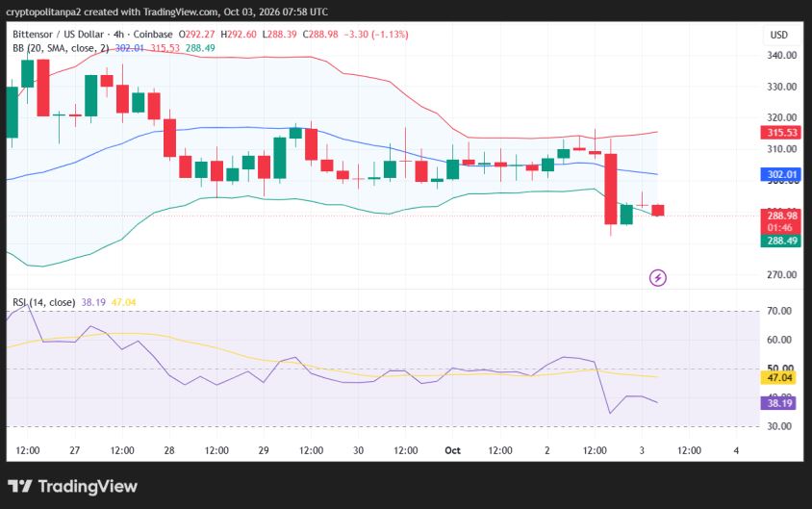Click the H292.60 high value in header
This screenshot has height=509, width=812.
pos(239,35)
